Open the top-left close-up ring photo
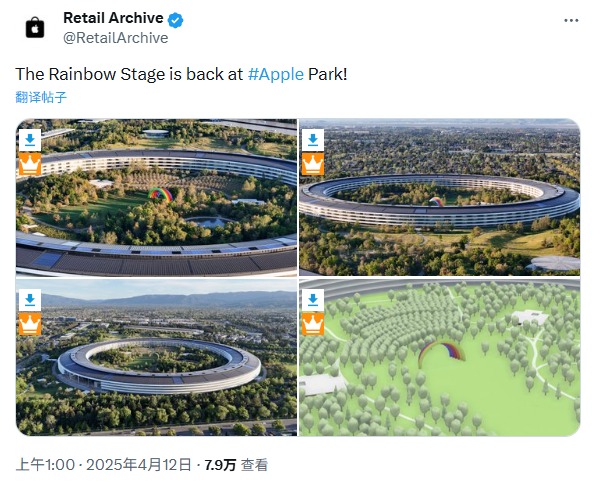595x490 pixels. [x=156, y=197]
